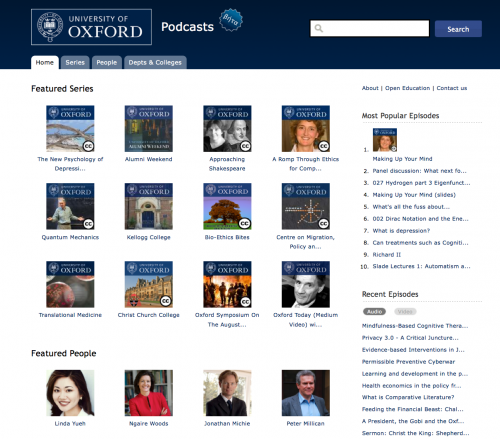Open 'What is Comparative Literature?' episode
Viewport: 500px width, 439px height.
[408, 397]
